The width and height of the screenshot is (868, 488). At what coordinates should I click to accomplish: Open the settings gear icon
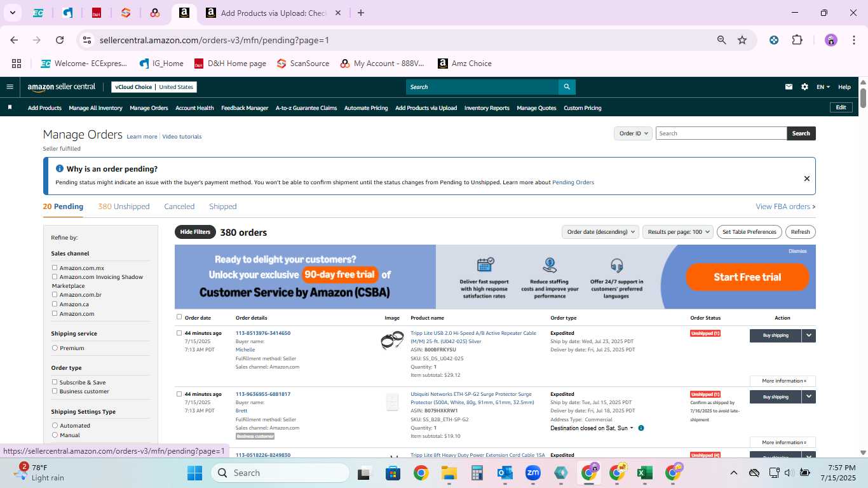(804, 87)
